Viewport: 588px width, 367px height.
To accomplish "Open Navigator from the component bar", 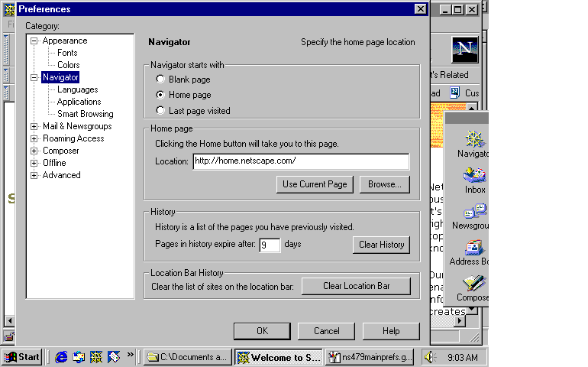I will [473, 145].
